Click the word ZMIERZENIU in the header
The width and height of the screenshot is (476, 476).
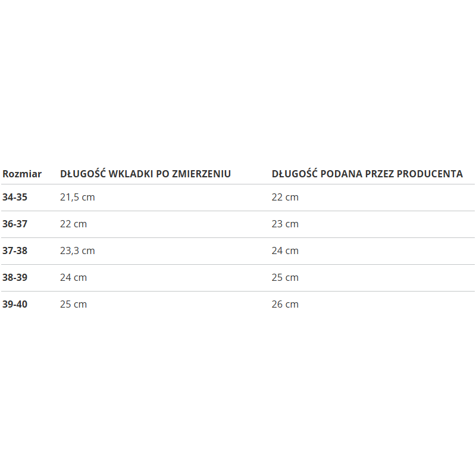202,174
